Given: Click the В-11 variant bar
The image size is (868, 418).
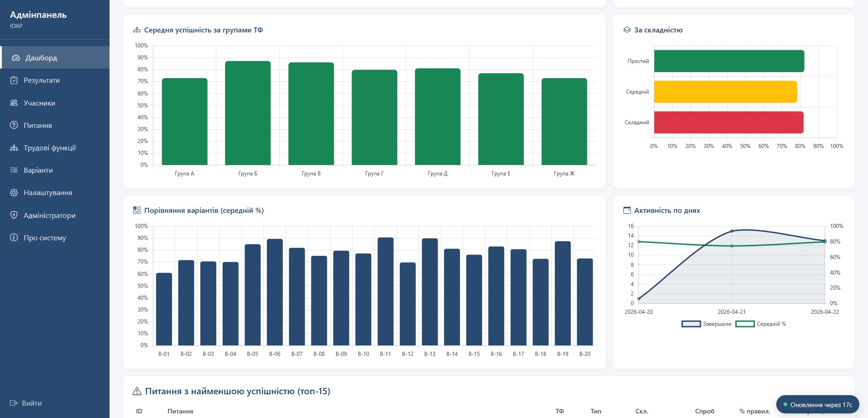Looking at the screenshot, I should (386, 291).
